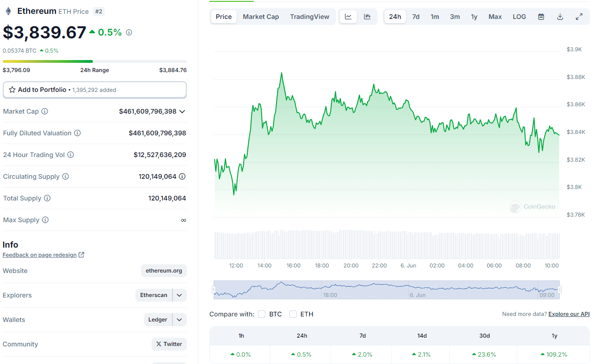Click the $12,527,636,209 trading volume value
This screenshot has height=364, width=594.
pyautogui.click(x=160, y=155)
